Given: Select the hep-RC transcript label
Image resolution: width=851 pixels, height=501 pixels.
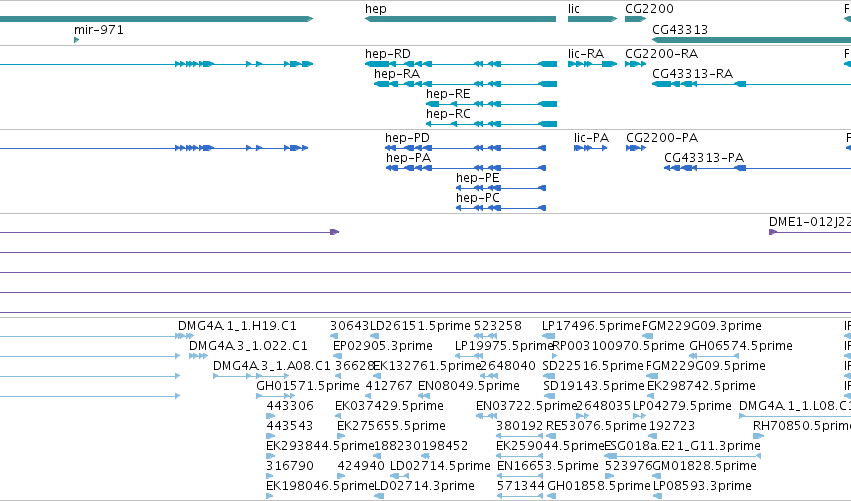Looking at the screenshot, I should (448, 114).
